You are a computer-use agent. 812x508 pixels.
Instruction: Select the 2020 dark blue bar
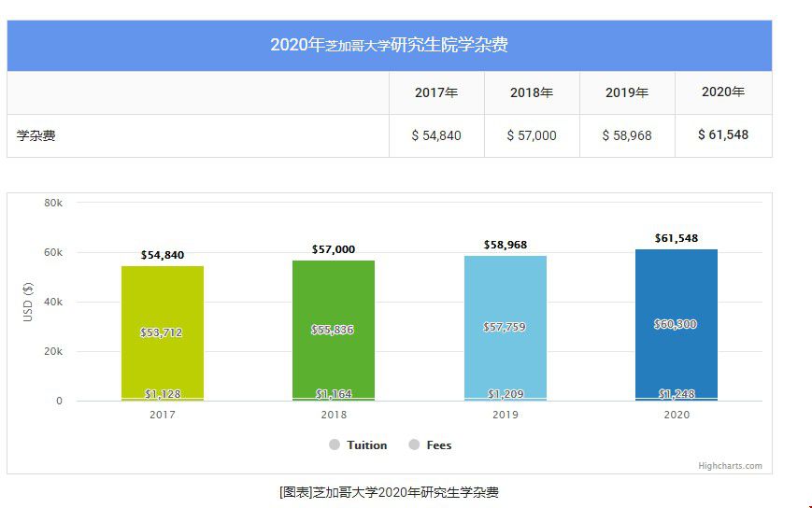tap(677, 325)
